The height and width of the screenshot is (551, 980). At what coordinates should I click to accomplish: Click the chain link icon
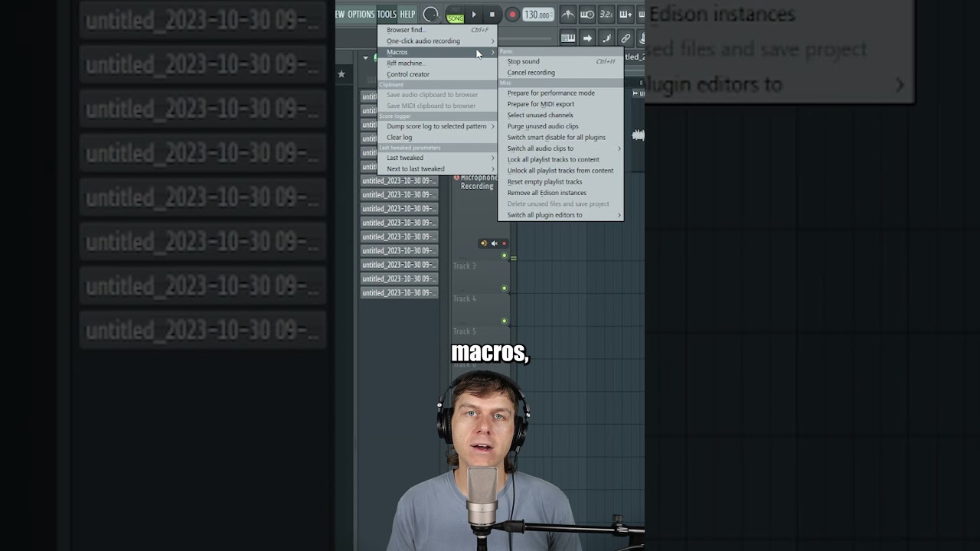click(626, 38)
